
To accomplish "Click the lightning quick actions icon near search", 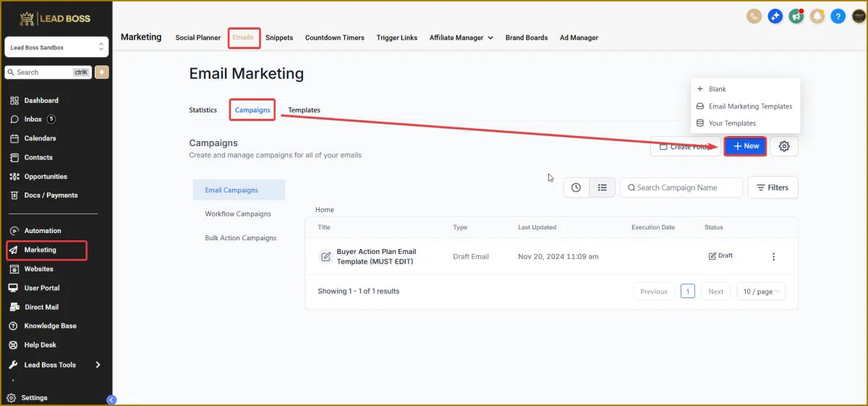I will click(101, 72).
